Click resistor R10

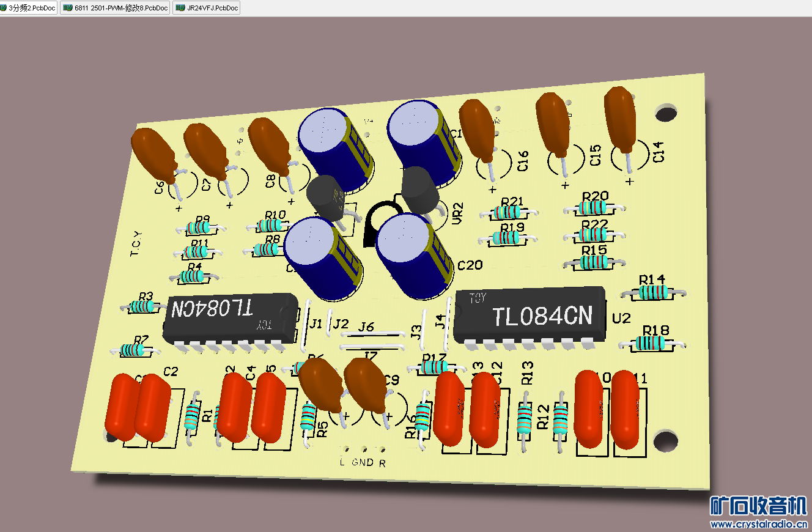270,226
